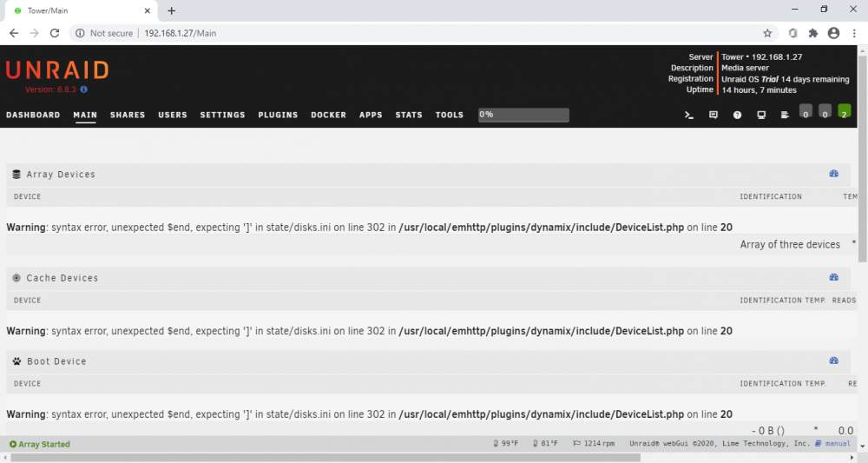The width and height of the screenshot is (868, 463).
Task: Click the Array of three devices text
Action: coord(790,244)
